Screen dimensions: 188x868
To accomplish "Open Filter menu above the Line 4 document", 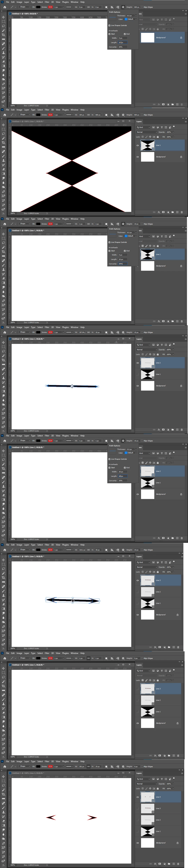I will click(x=47, y=761).
